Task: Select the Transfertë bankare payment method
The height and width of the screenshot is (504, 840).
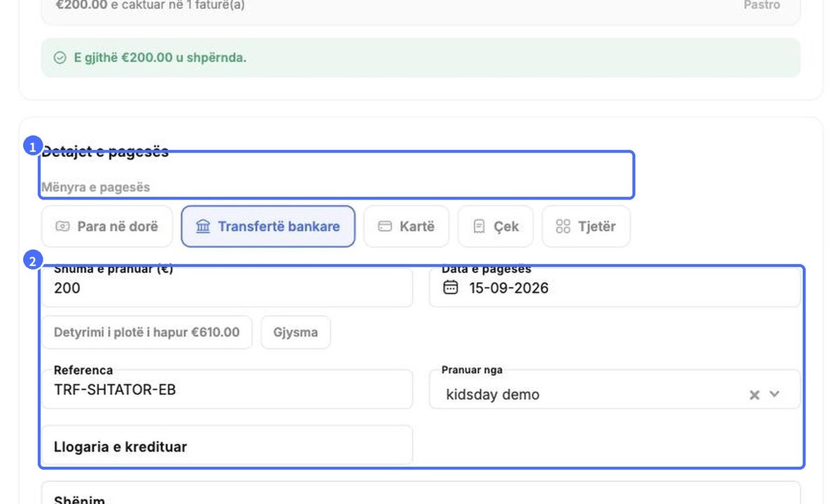Action: [x=268, y=226]
